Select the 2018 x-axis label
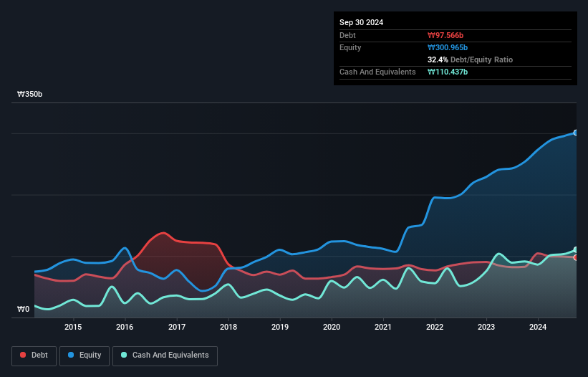Screen dimensions: 588x377 [228, 327]
